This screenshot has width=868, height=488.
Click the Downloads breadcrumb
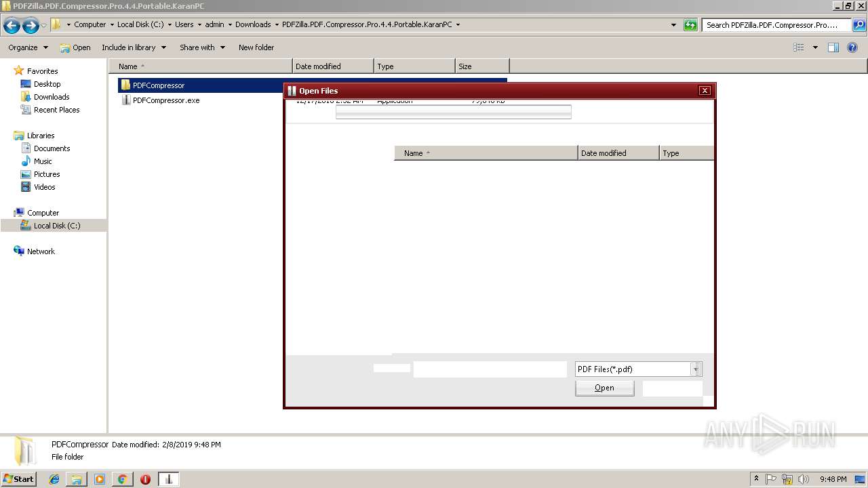(x=253, y=24)
